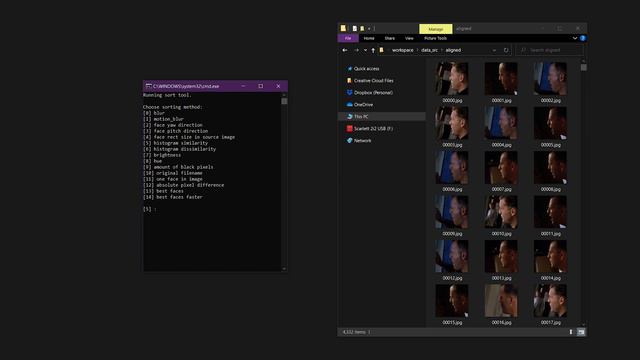Switch to details view in status bar
The image size is (640, 360).
pyautogui.click(x=571, y=332)
